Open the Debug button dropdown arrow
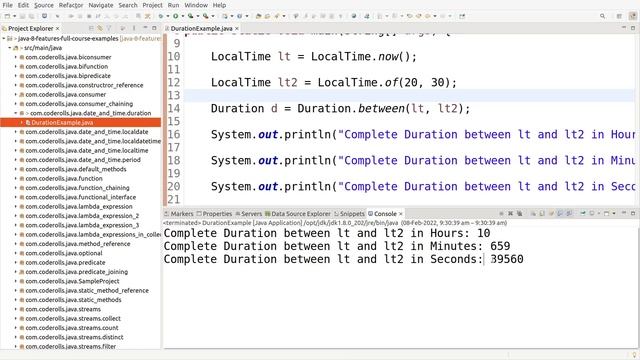 tap(168, 16)
